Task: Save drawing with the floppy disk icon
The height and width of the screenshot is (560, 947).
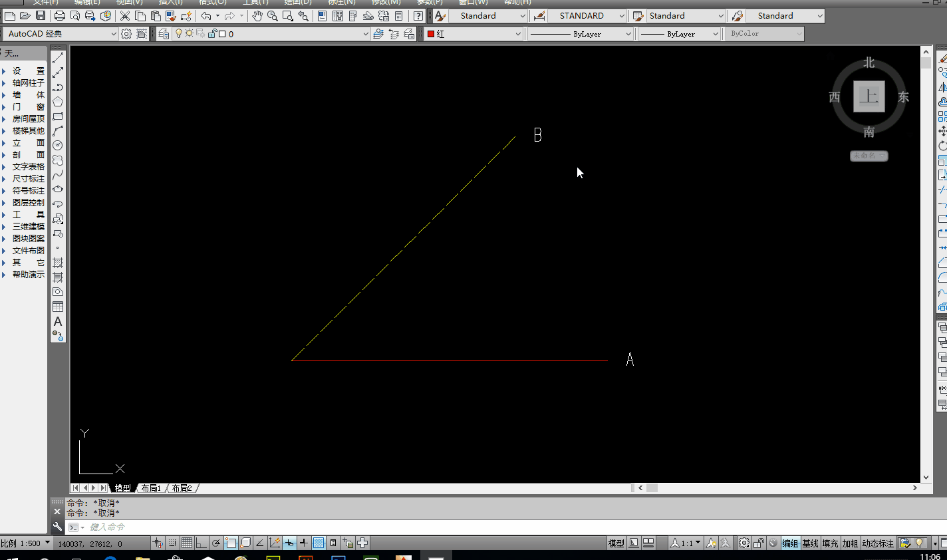Action: click(x=40, y=15)
